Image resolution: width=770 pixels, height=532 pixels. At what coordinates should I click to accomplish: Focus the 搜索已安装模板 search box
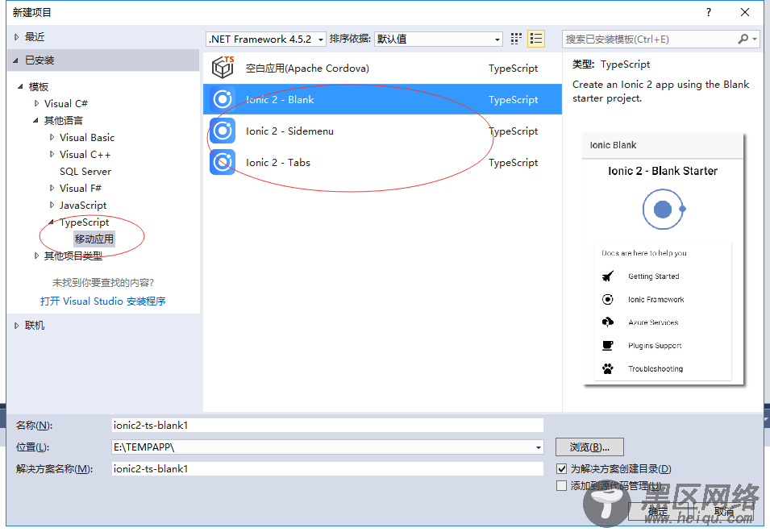coord(649,39)
